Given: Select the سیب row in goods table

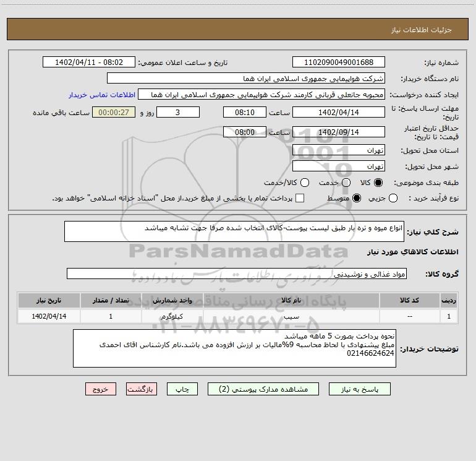Looking at the screenshot, I should pyautogui.click(x=238, y=316).
